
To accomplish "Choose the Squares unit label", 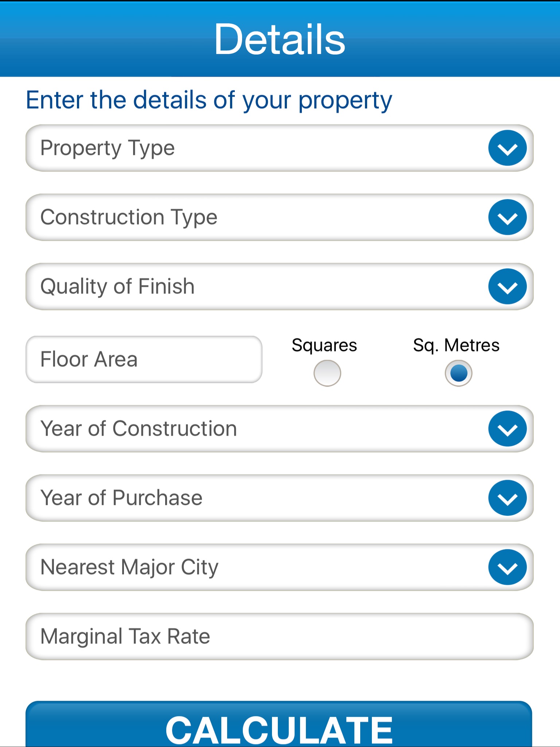I will [x=324, y=345].
